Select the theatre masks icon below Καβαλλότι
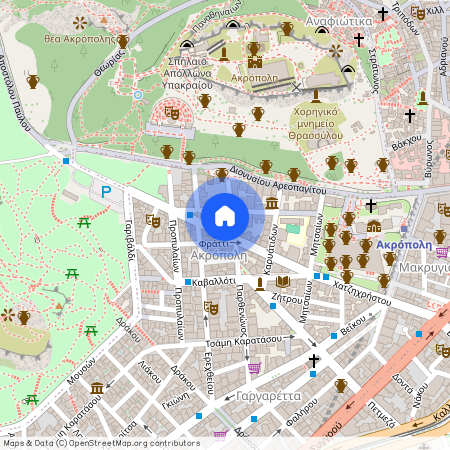 point(211,308)
